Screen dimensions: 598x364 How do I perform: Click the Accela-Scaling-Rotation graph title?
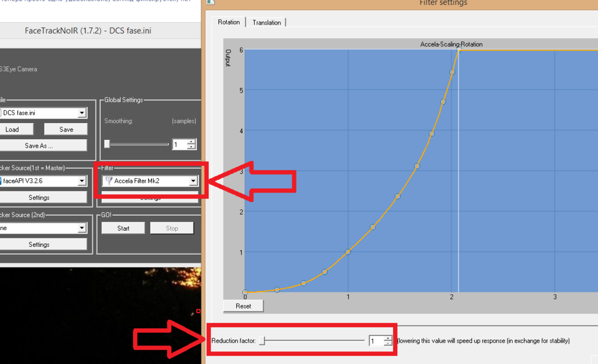[x=451, y=44]
